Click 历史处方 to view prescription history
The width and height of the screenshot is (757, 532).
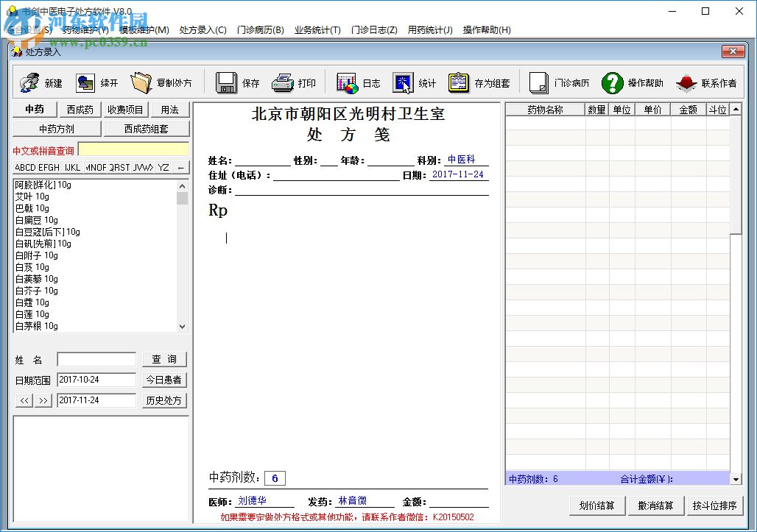pos(163,400)
